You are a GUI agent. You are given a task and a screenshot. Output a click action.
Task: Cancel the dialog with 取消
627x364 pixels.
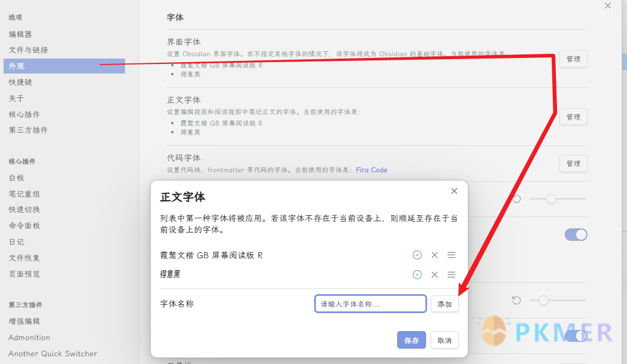pos(445,340)
